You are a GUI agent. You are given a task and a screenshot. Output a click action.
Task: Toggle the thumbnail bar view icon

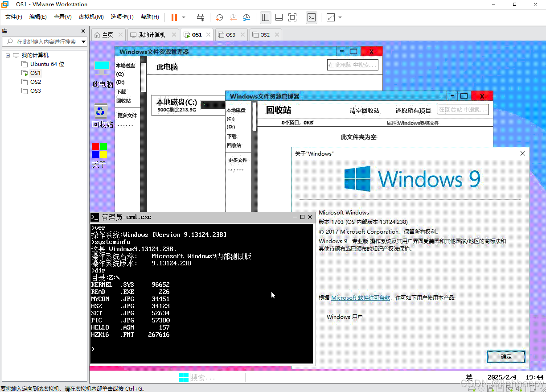279,17
